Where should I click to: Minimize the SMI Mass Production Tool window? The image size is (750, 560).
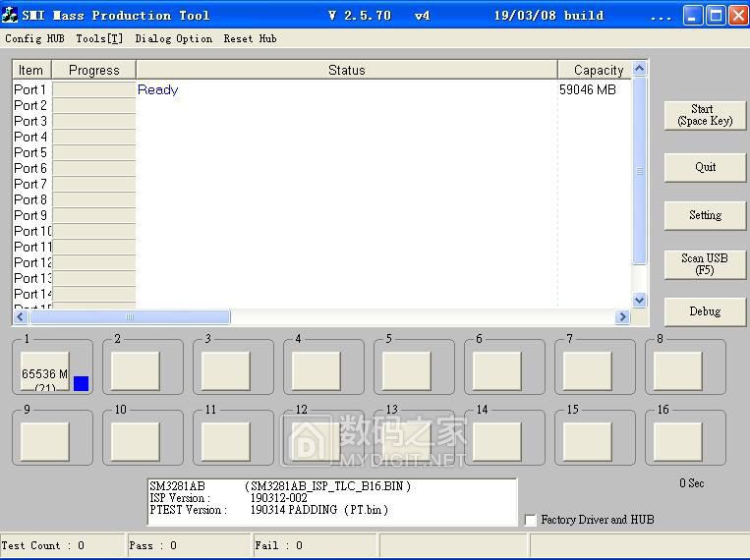(693, 16)
